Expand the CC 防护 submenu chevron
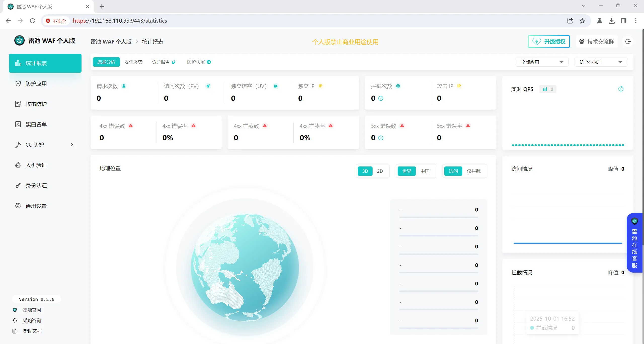Viewport: 644px width, 344px height. click(x=72, y=145)
